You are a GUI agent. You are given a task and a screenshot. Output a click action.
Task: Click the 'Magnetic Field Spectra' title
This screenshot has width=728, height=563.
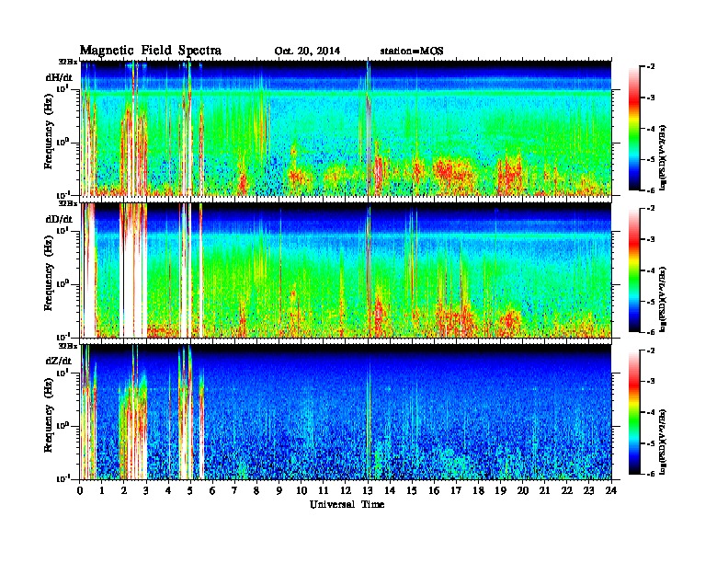coord(151,51)
